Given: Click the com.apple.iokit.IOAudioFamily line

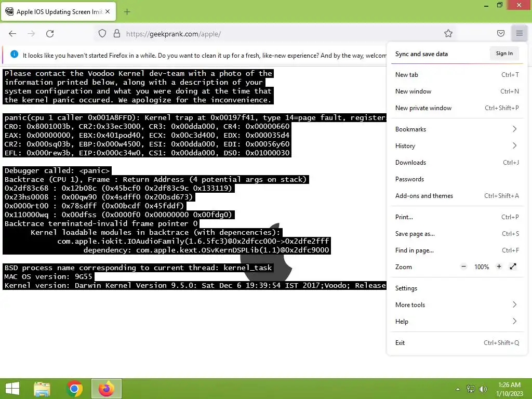Looking at the screenshot, I should tap(193, 241).
